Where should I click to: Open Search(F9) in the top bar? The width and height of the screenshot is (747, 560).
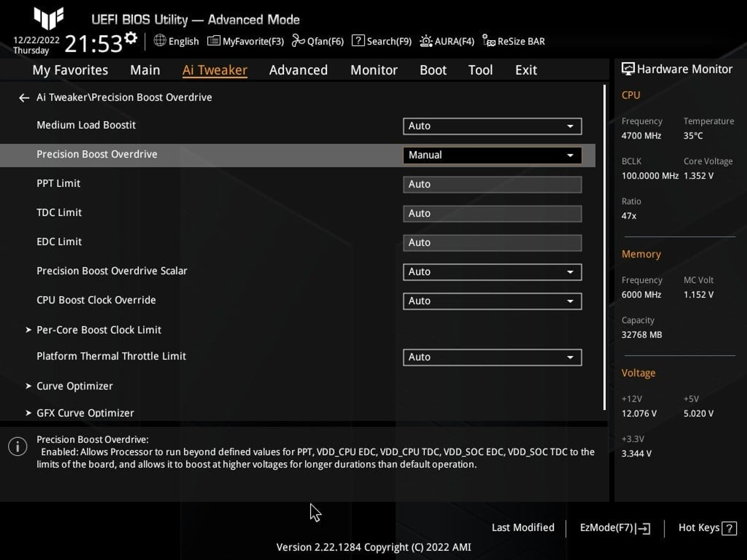[381, 41]
